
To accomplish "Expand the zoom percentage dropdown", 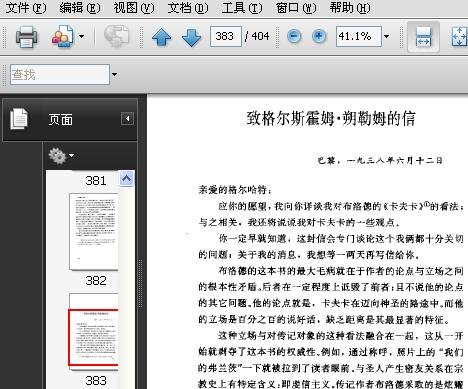I will [386, 36].
